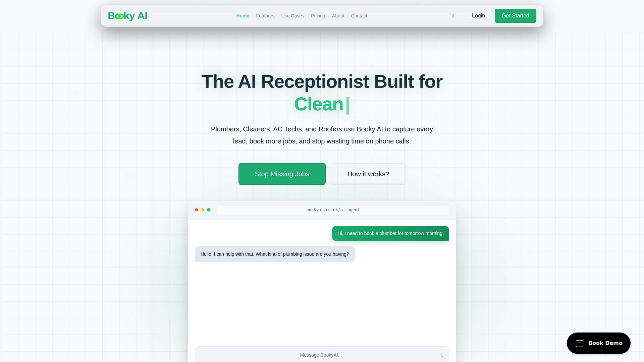Click the Stop Missing Jobs button
Image resolution: width=644 pixels, height=362 pixels.
282,174
